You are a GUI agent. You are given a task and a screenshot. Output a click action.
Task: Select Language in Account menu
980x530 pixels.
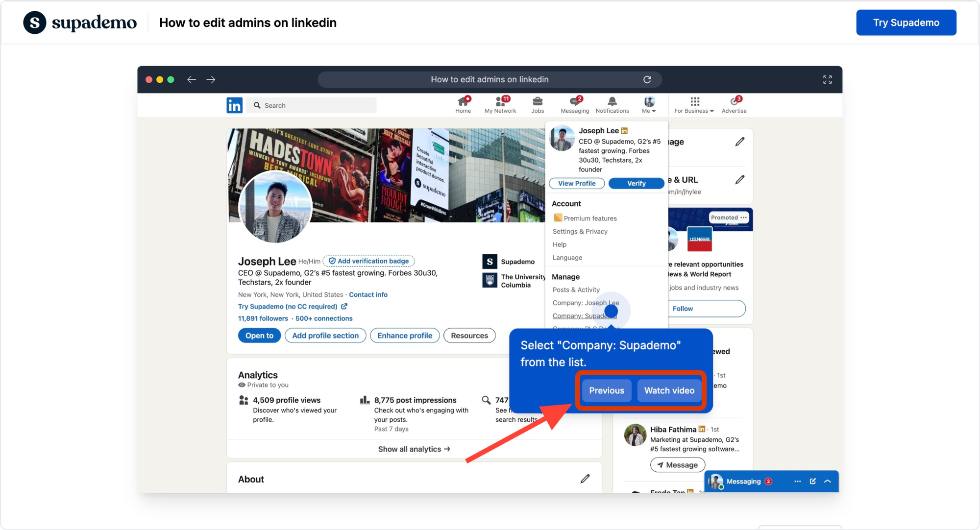(x=567, y=258)
